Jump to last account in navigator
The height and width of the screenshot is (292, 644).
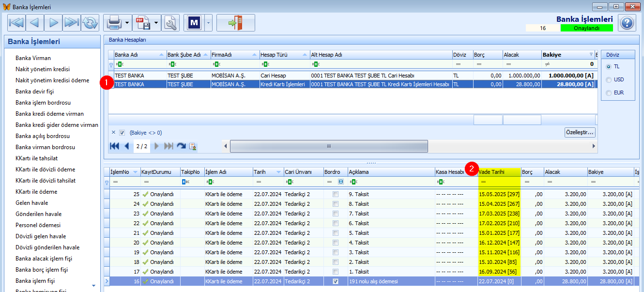pos(169,146)
